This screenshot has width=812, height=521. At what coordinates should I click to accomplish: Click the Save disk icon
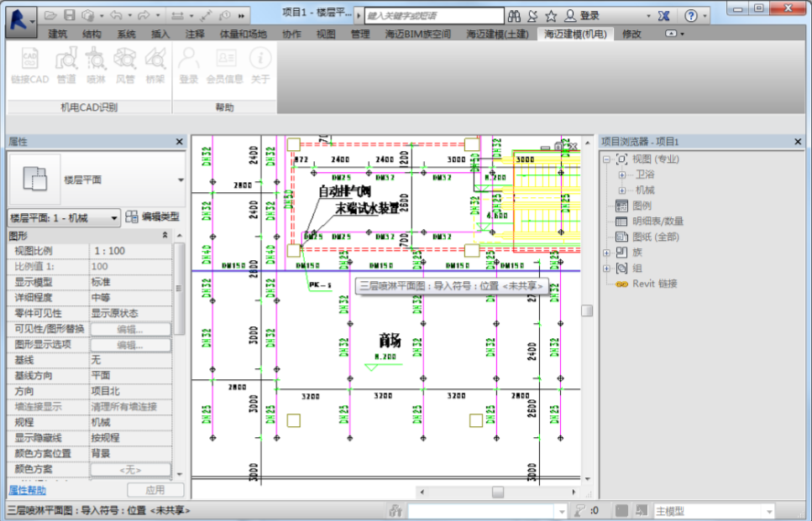point(70,16)
